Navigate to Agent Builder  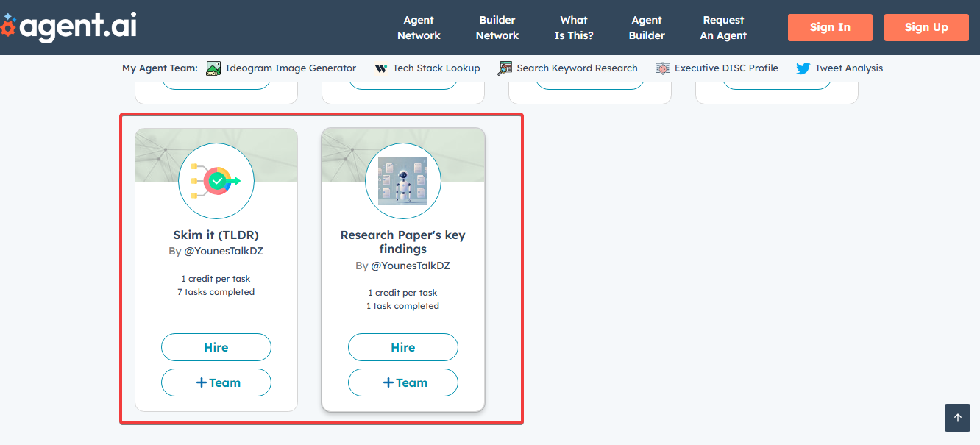click(647, 27)
